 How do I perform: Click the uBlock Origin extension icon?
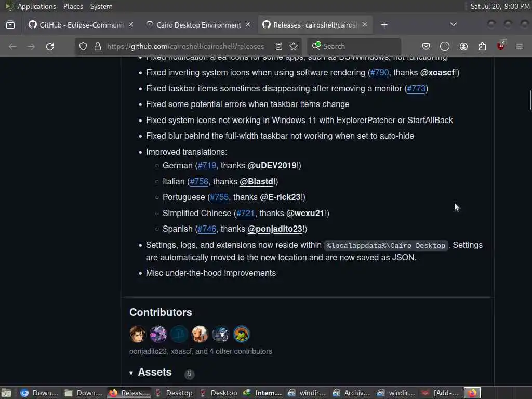point(501,46)
